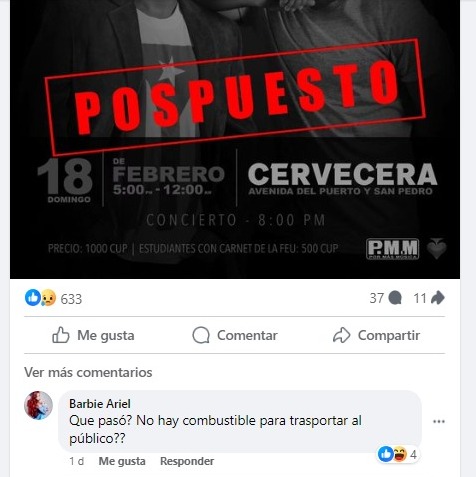Viewport: 476px width, 477px height.
Task: View the comment's 4 reactions
Action: (398, 454)
